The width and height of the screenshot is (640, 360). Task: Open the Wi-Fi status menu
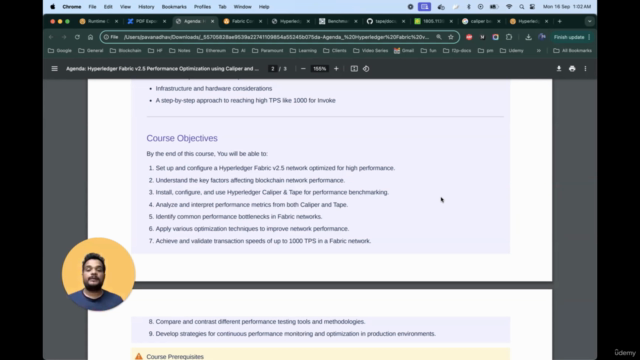tap(509, 7)
